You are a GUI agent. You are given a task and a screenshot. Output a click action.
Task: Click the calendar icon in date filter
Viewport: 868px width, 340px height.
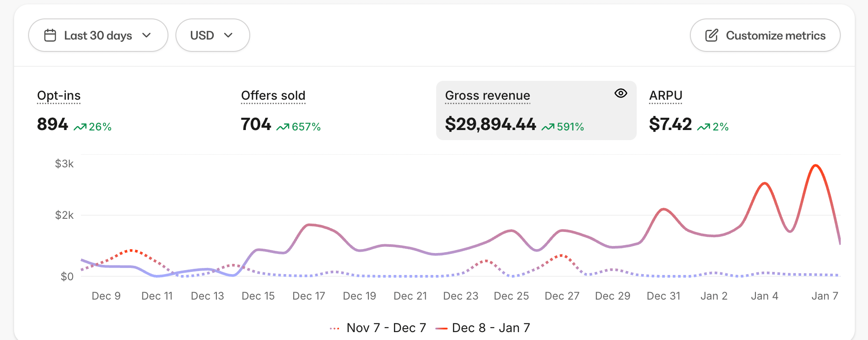pyautogui.click(x=50, y=35)
